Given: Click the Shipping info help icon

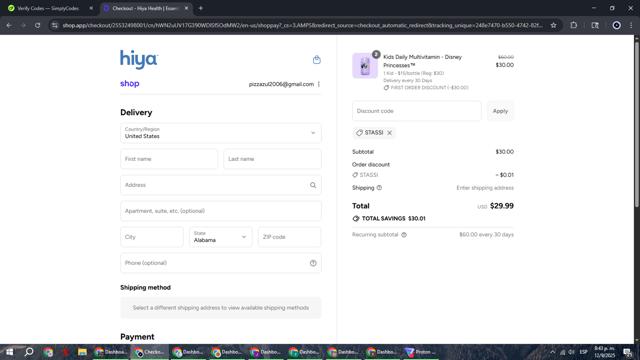Looking at the screenshot, I should pyautogui.click(x=379, y=188).
